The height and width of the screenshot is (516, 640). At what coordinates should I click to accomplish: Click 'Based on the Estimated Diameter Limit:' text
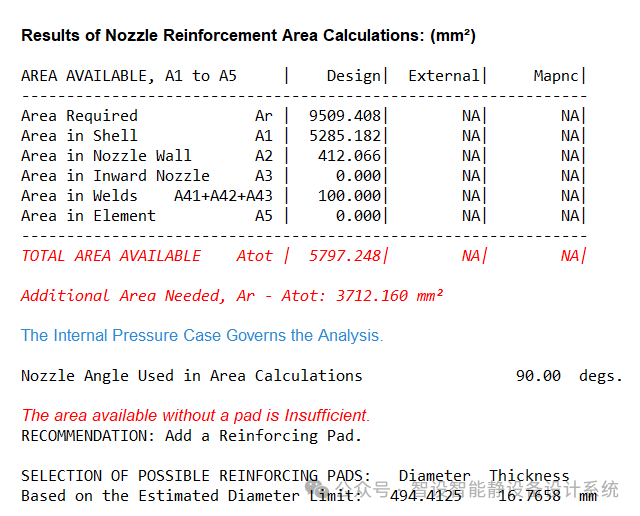click(x=191, y=496)
